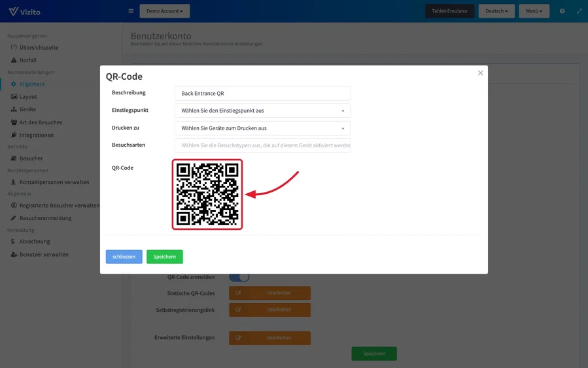Toggle the hamburger sidebar menu icon

click(x=131, y=11)
